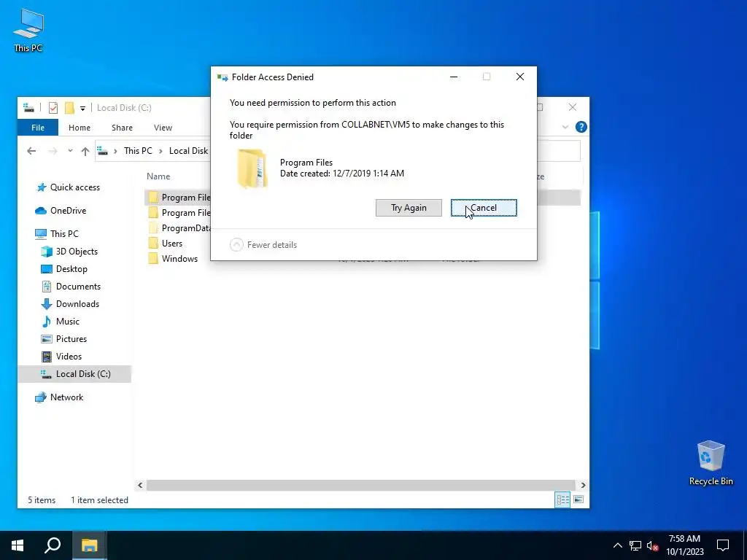This screenshot has width=747, height=560.
Task: Open This PC desktop icon
Action: (28, 31)
